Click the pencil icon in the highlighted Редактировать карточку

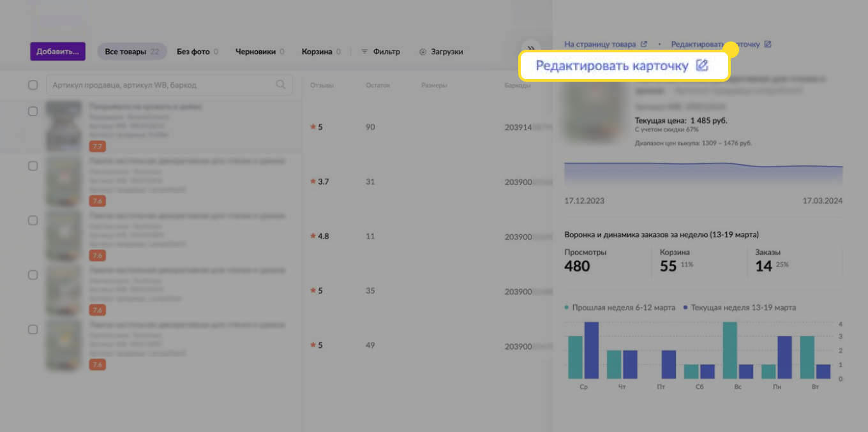tap(702, 66)
